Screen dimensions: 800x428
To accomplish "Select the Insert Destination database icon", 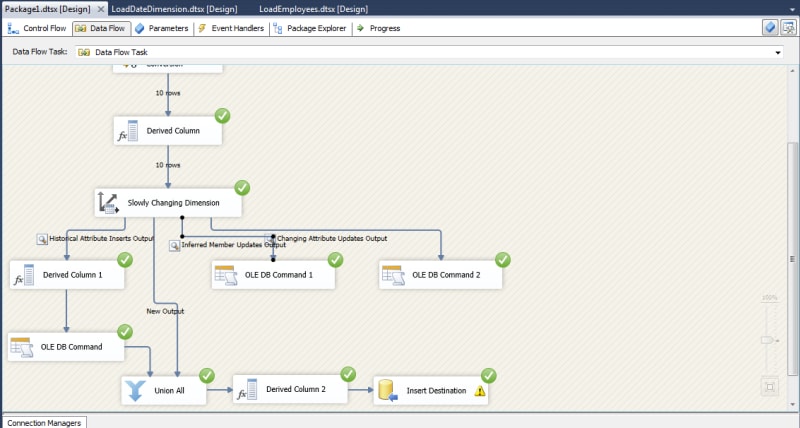I will (388, 391).
